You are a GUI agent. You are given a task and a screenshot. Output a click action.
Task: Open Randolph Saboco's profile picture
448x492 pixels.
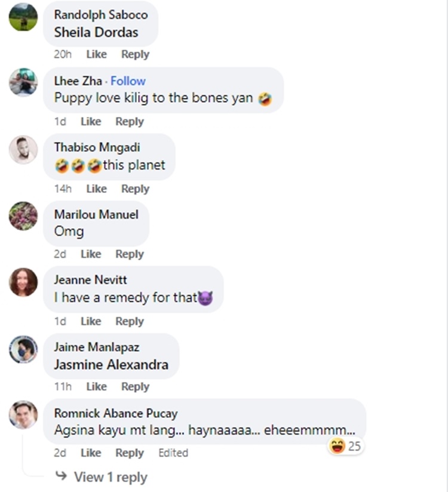[23, 16]
